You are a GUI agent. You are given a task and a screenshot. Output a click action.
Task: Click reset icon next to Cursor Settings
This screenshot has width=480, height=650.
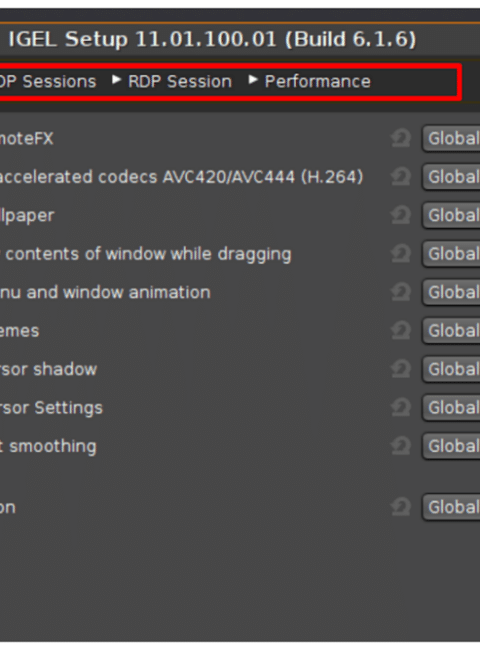click(401, 407)
